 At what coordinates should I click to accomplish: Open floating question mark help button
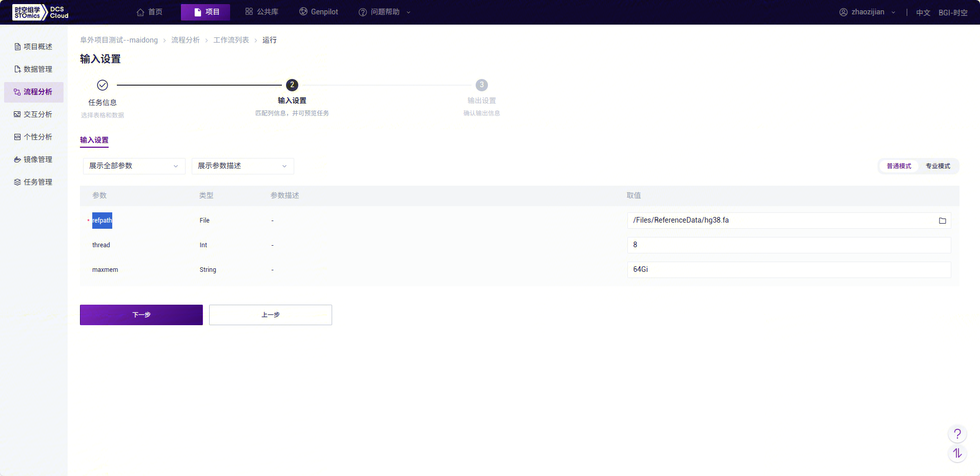[x=957, y=434]
